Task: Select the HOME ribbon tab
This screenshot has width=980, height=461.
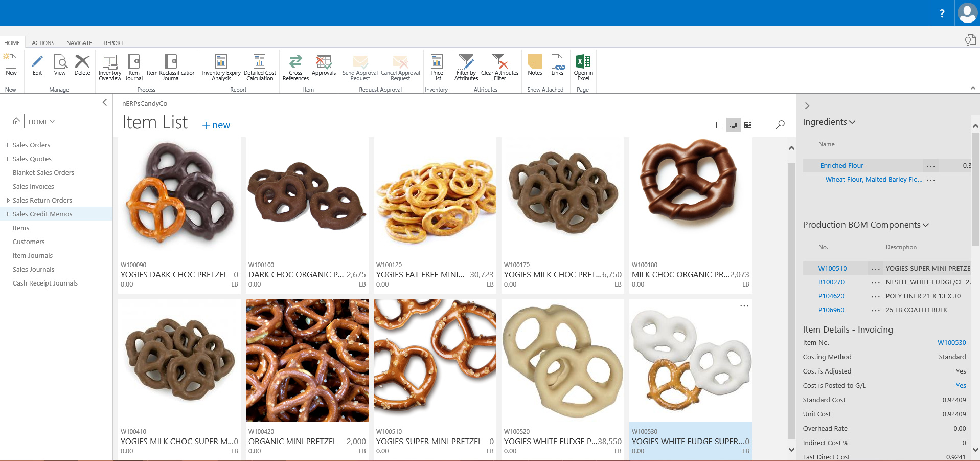Action: [x=12, y=43]
